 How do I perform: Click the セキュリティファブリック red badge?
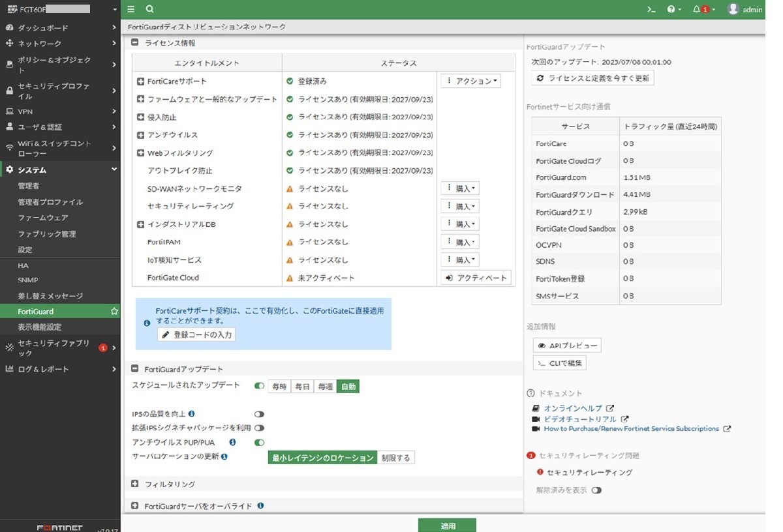point(103,348)
